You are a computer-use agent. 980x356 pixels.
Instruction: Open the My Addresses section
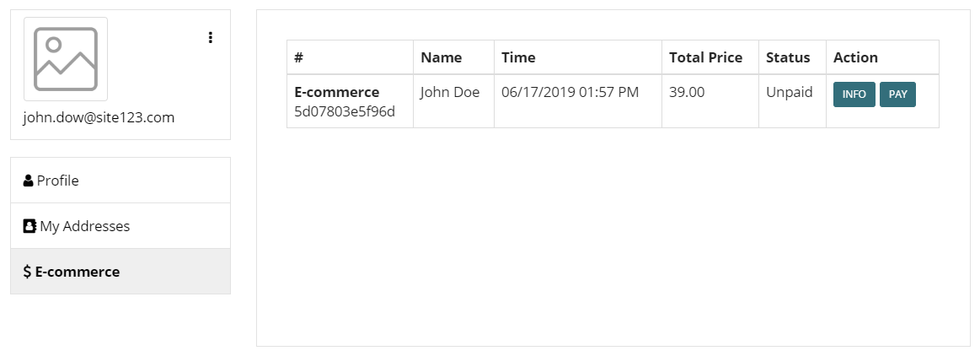click(x=120, y=226)
